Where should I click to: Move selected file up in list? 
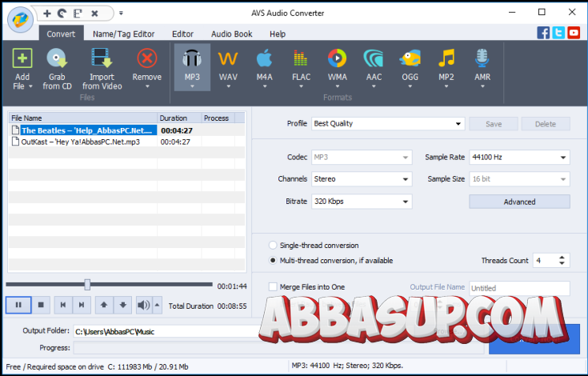[104, 305]
